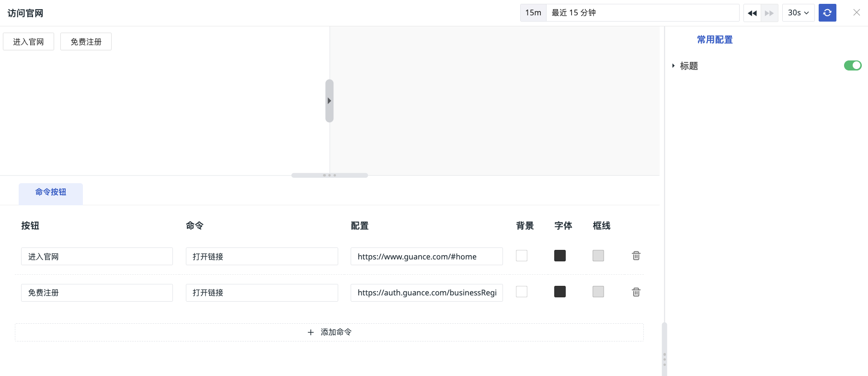868x376 pixels.
Task: Switch to 常用配置 panel tab
Action: [x=715, y=40]
